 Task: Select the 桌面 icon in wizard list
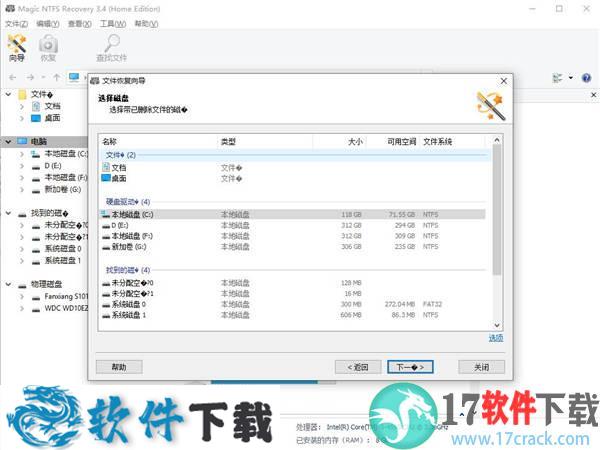[x=107, y=178]
